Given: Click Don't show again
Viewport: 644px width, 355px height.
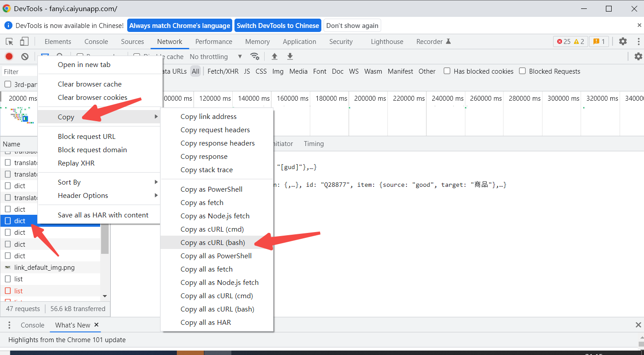Looking at the screenshot, I should 352,25.
